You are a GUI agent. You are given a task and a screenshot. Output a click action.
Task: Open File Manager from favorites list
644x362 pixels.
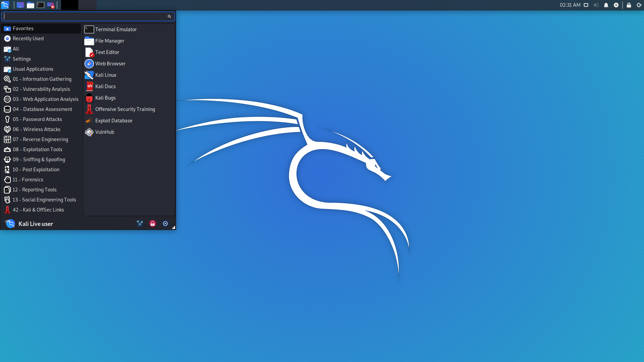(x=129, y=41)
